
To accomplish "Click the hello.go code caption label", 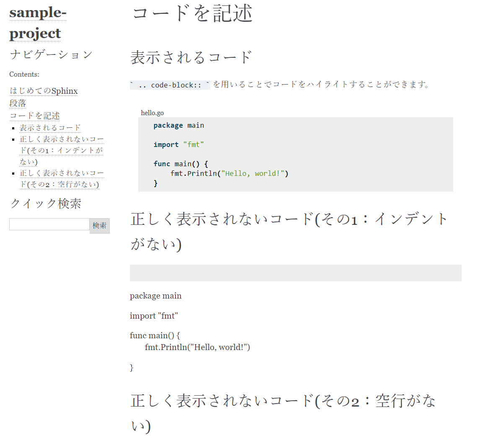I will pos(152,113).
